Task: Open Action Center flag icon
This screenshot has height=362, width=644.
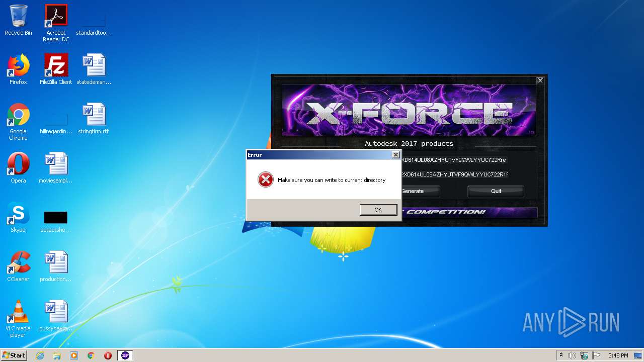Action: [x=596, y=355]
